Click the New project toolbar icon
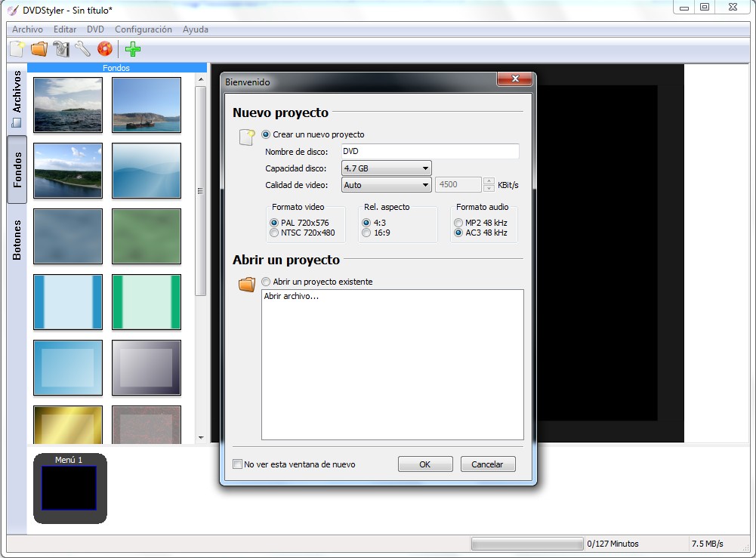The image size is (756, 558). [18, 49]
